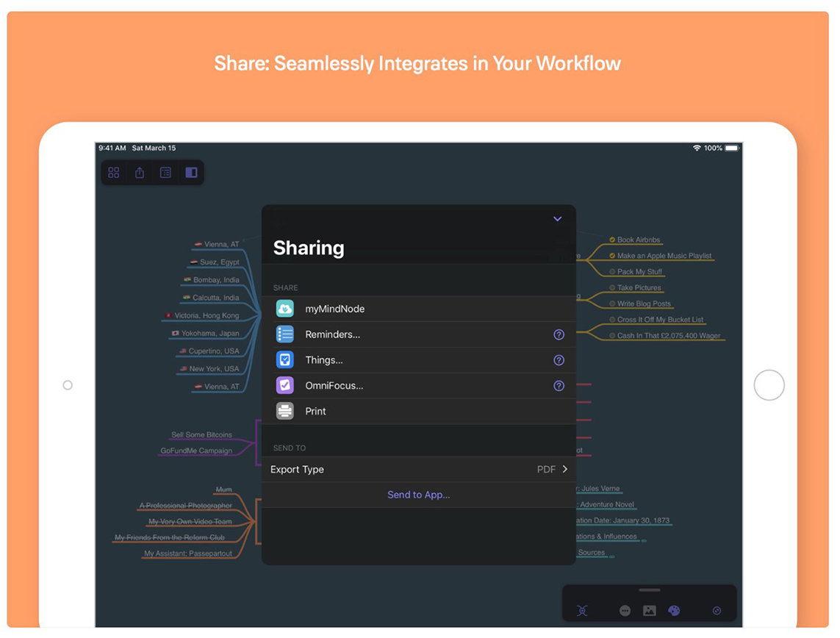The image size is (840, 638).
Task: Grab the bottom panel drag handle
Action: [x=650, y=590]
